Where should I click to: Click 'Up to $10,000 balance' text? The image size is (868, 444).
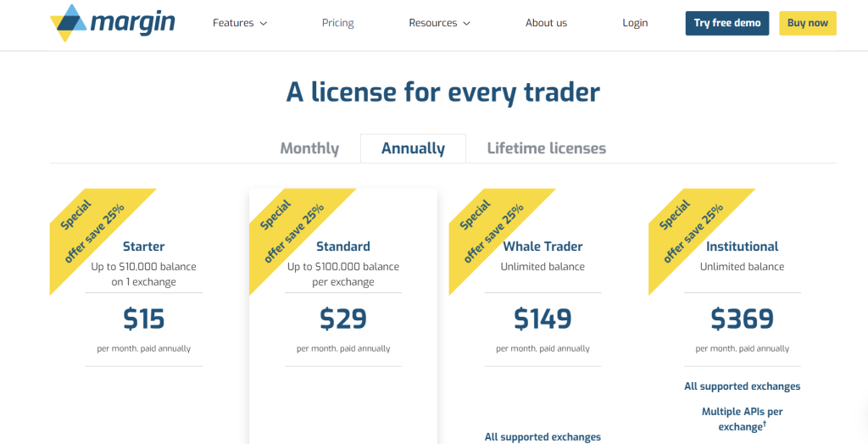pyautogui.click(x=144, y=267)
